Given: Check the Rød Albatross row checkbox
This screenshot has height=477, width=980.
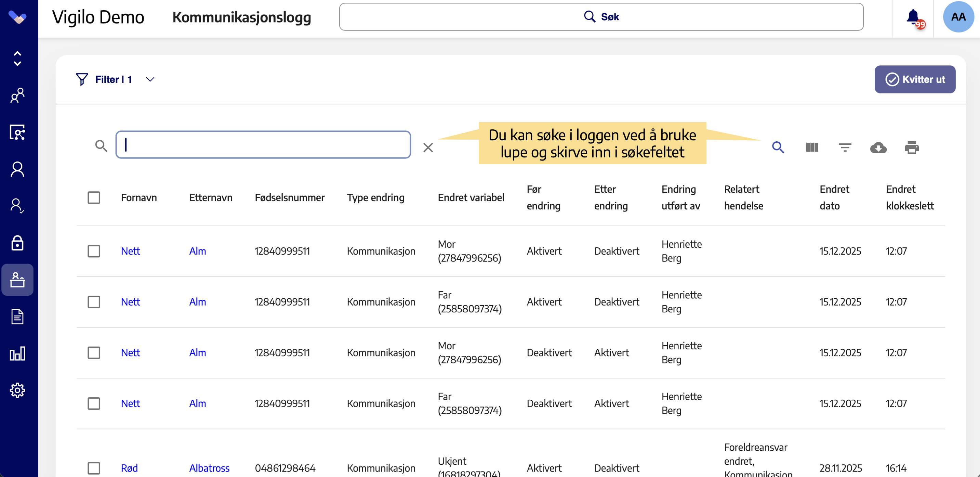Looking at the screenshot, I should (94, 468).
